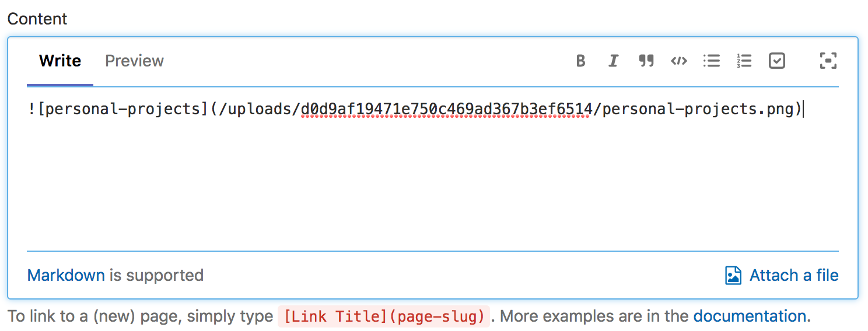Click the empty area of the content textarea
The width and height of the screenshot is (868, 331).
point(432,186)
